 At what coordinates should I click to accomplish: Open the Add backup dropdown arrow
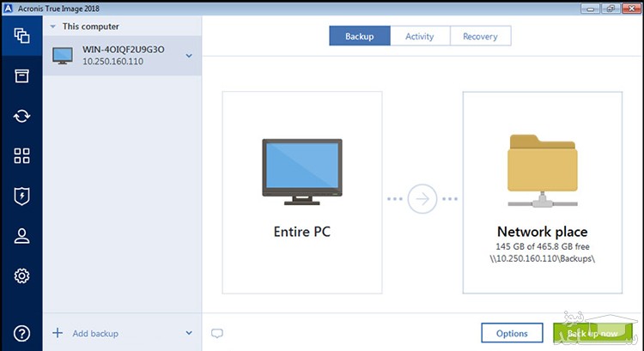(x=188, y=333)
